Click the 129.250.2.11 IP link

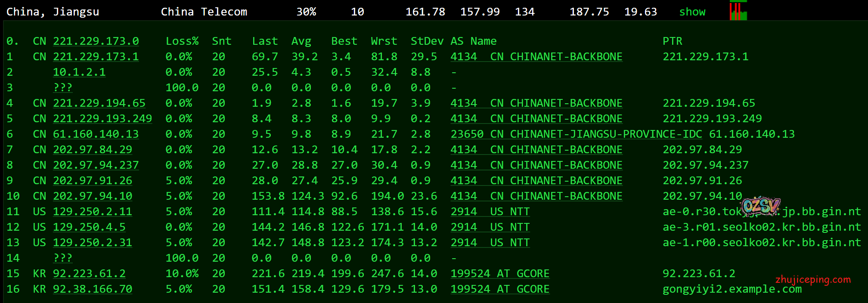93,212
